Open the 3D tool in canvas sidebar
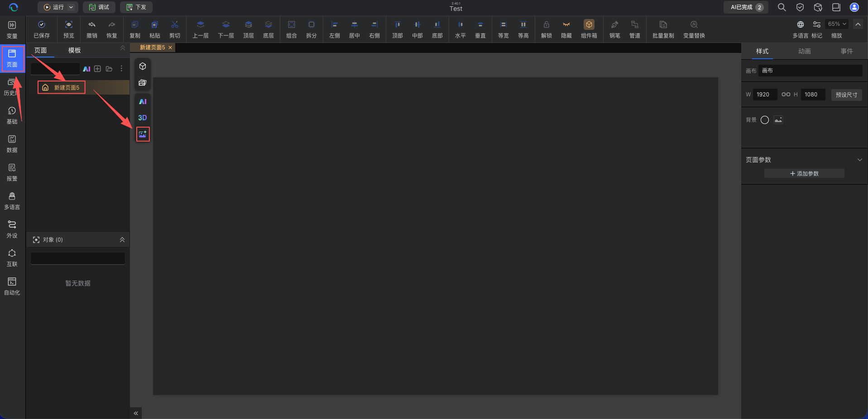Screen dimensions: 868x419 [x=143, y=118]
